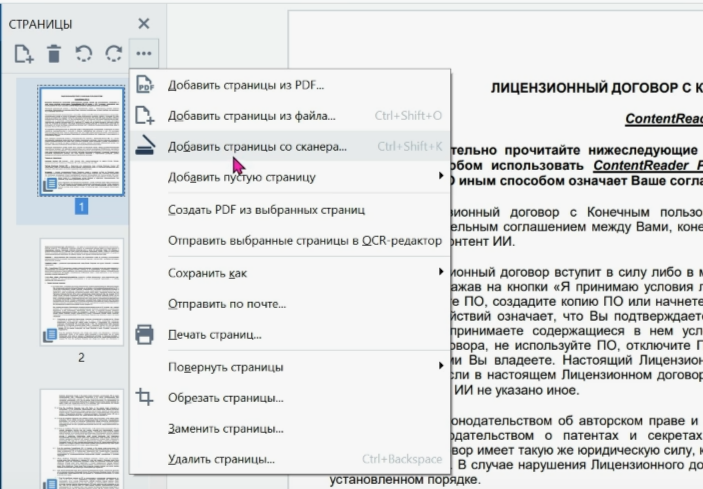Select Отправить выбранные страницы в OCR-редактор
This screenshot has height=489, width=703.
290,241
